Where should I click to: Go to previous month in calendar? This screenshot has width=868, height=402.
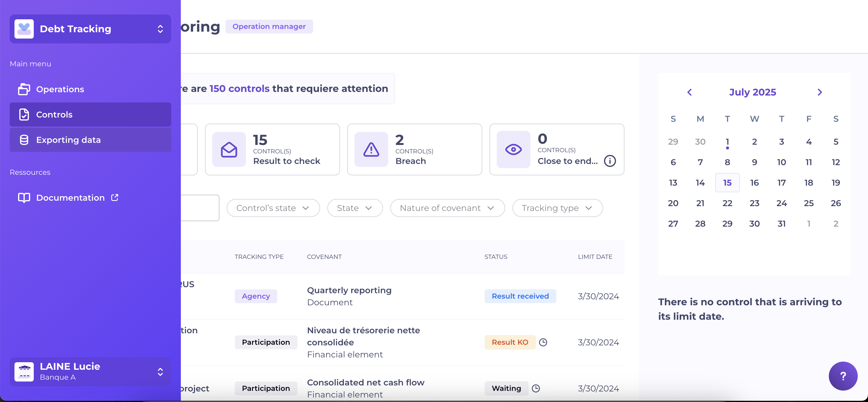(689, 92)
